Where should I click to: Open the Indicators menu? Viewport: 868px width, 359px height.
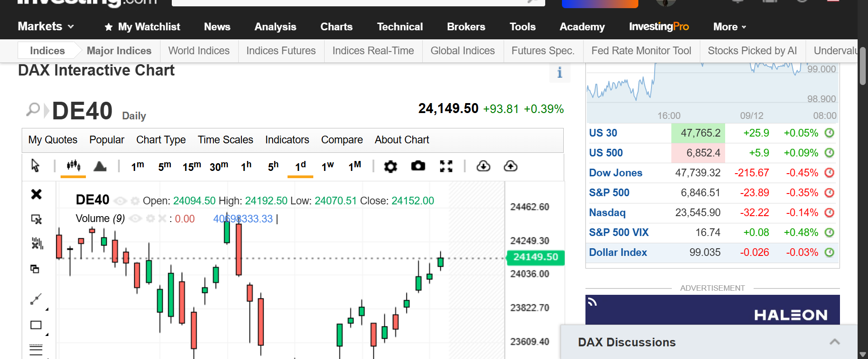coord(287,140)
